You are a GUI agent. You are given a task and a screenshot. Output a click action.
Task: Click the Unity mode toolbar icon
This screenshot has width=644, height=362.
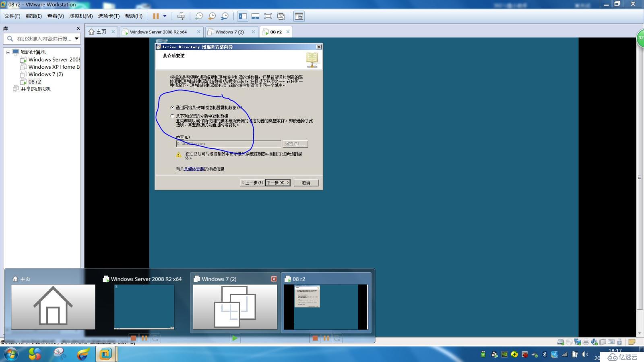point(281,16)
